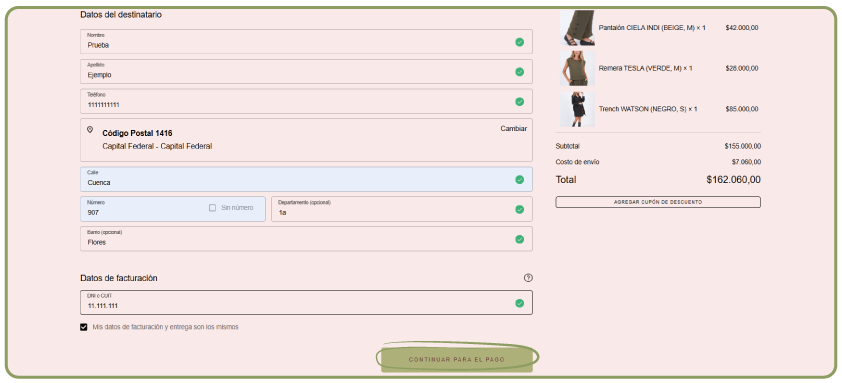Click the green checkmark in the Barrio field
842x383 pixels.
tap(519, 239)
